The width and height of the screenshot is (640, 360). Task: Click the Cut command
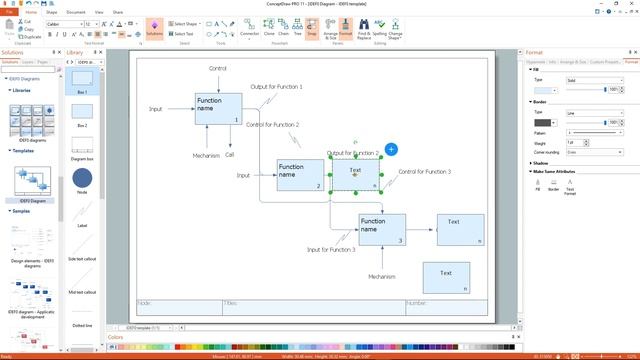(x=24, y=21)
